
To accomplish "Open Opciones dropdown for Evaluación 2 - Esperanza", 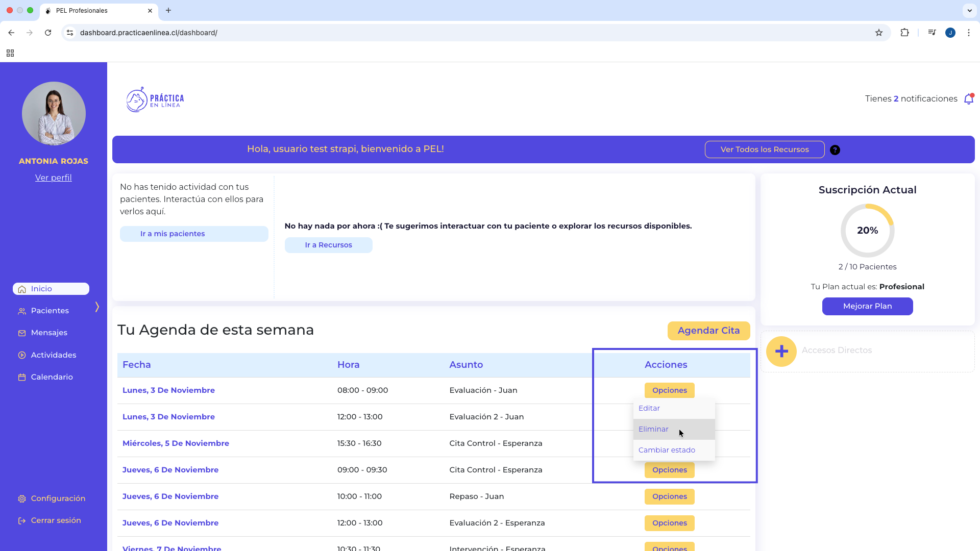I will [x=669, y=523].
